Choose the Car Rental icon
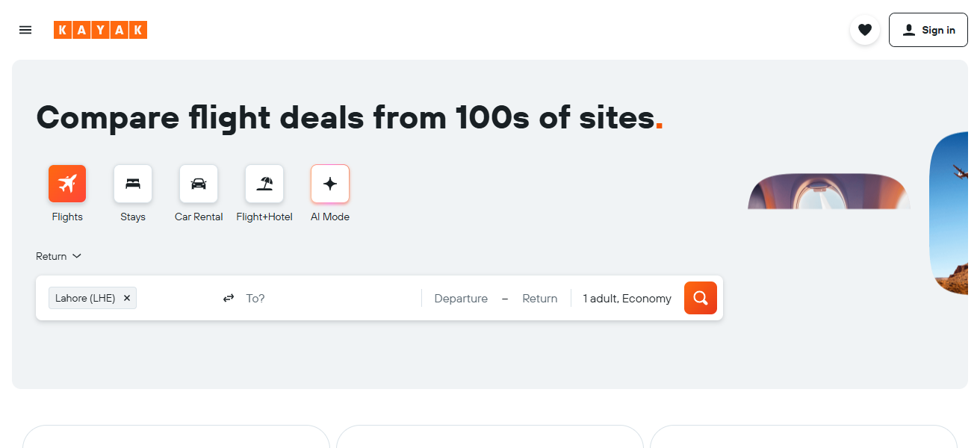 pyautogui.click(x=199, y=184)
